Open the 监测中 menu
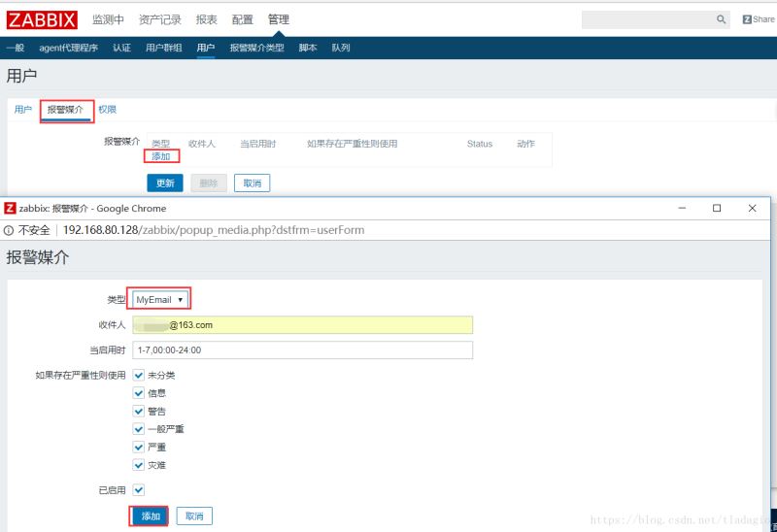The height and width of the screenshot is (532, 777). 108,19
